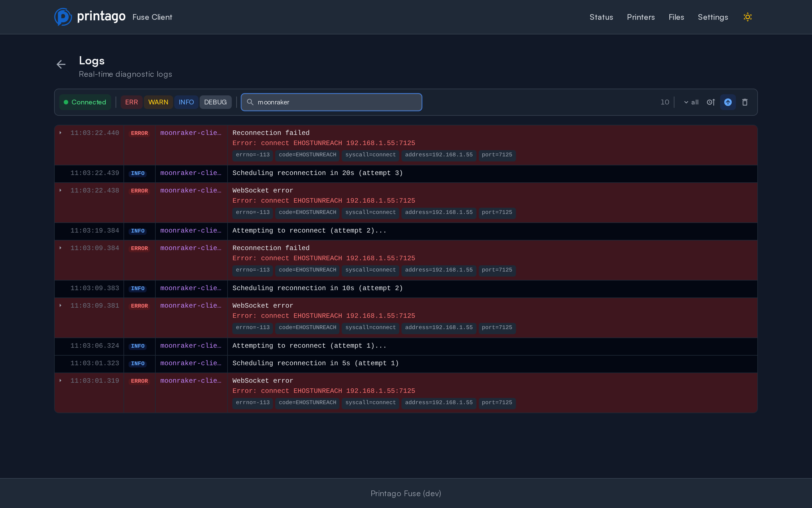Click 'WebSocket error' title at 11:03:01.319
The image size is (812, 508).
click(x=263, y=381)
